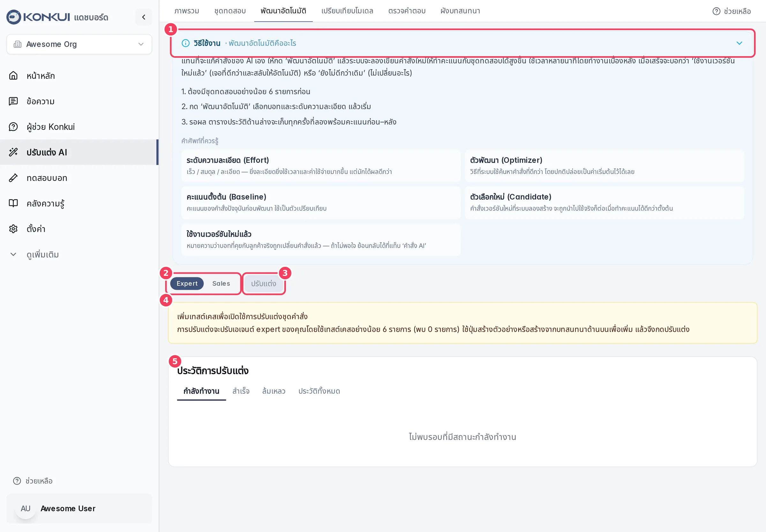
Task: Click the gear icon beside ตั้งค่า
Action: (13, 229)
